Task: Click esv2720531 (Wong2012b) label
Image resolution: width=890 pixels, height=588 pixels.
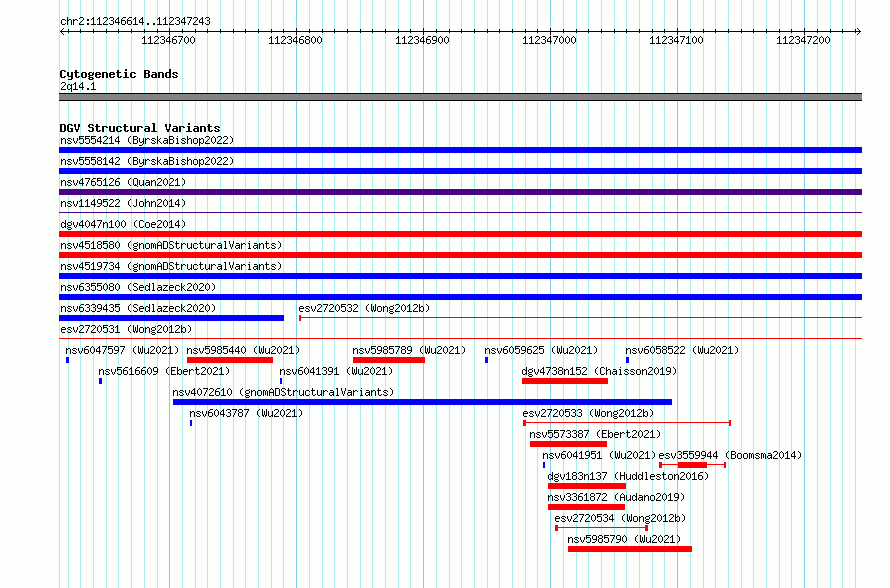Action: (126, 329)
